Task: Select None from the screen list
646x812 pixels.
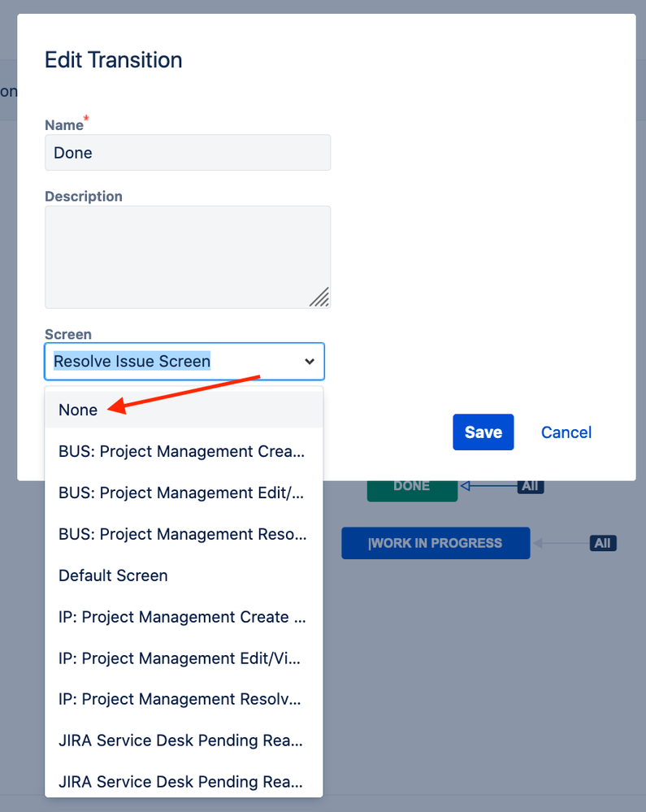Action: [x=184, y=410]
